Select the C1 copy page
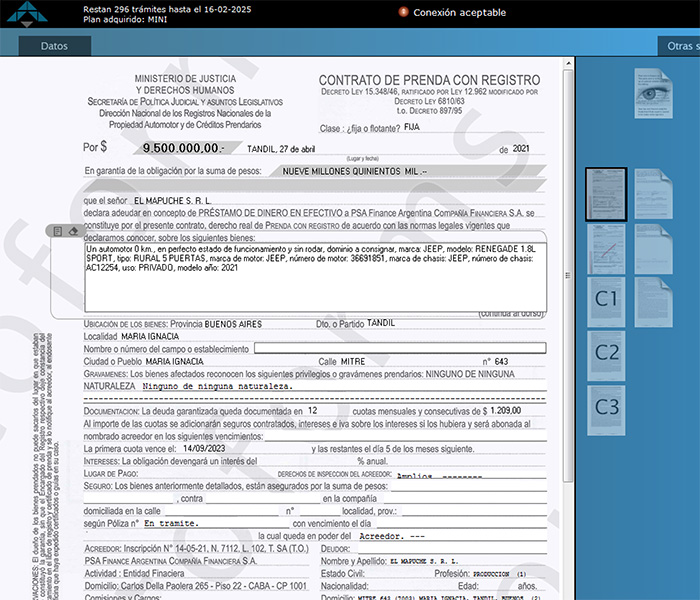Screen dimensions: 700x600 click(607, 299)
